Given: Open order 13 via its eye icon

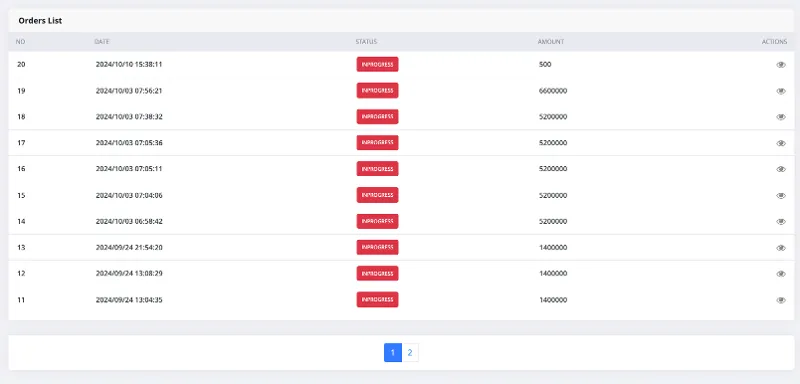Looking at the screenshot, I should [x=781, y=248].
